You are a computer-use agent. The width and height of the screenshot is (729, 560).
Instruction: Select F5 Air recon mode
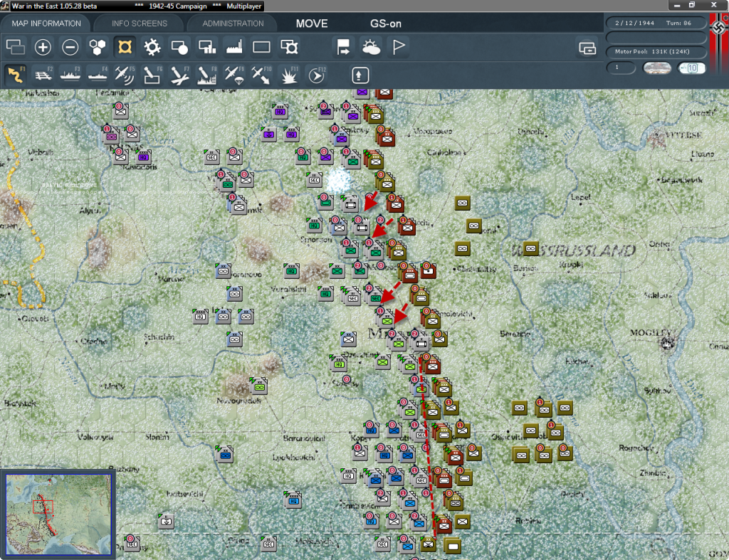(125, 75)
